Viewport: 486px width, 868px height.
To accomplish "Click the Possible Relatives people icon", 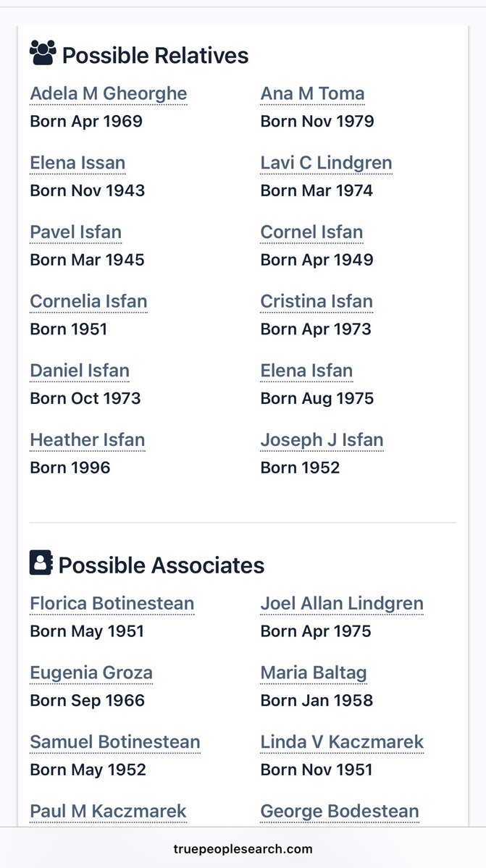I will click(x=43, y=53).
